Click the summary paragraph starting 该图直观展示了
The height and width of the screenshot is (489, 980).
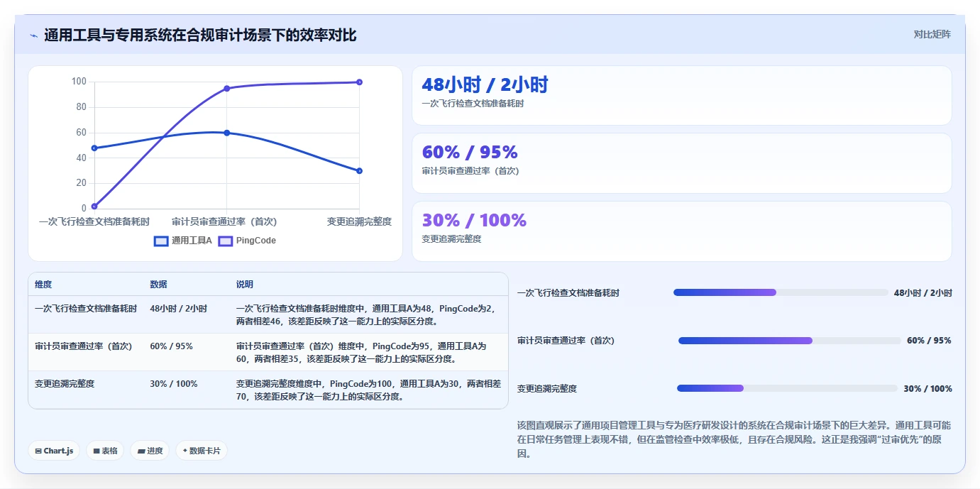point(734,439)
